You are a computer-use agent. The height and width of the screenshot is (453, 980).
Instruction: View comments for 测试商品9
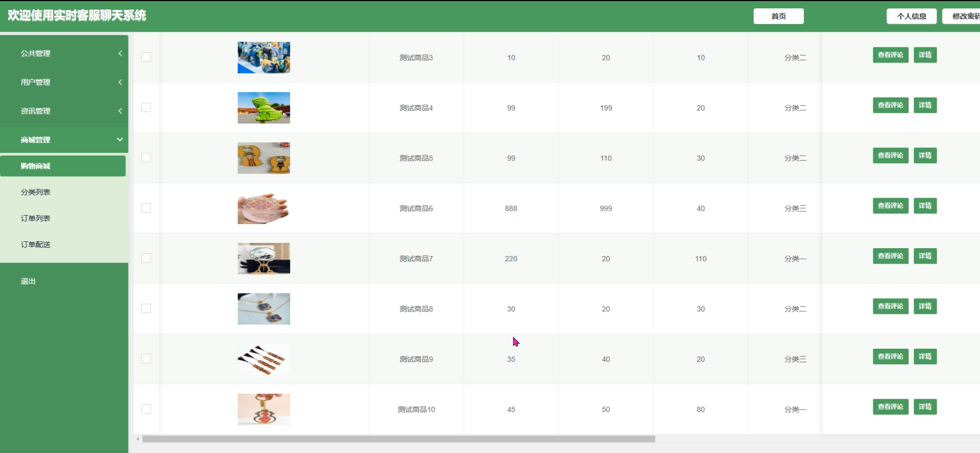click(x=890, y=357)
